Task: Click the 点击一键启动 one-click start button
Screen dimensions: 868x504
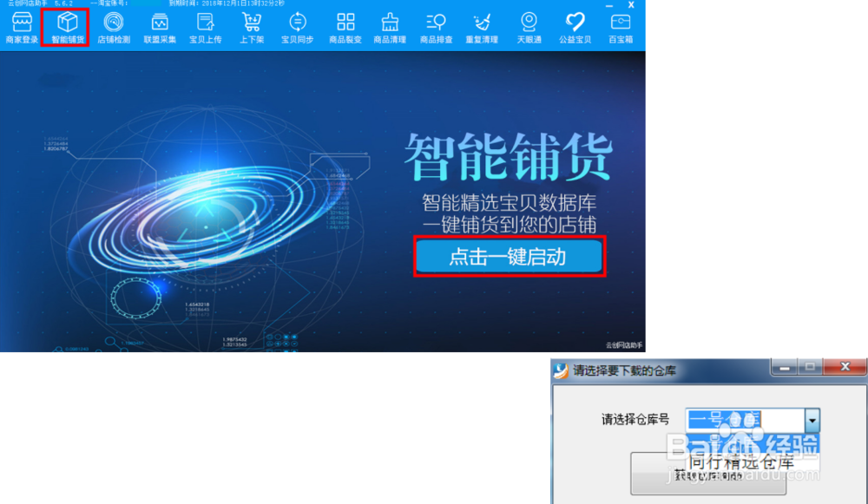Action: (509, 256)
